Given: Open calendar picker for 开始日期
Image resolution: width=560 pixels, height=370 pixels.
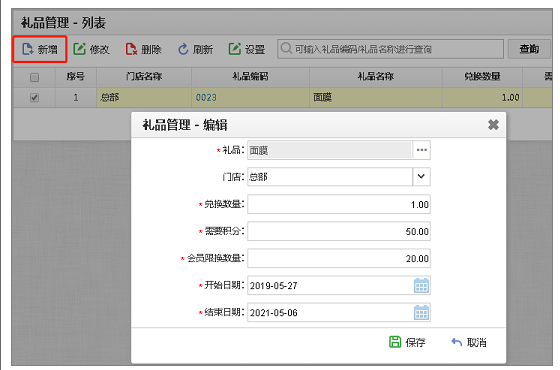Looking at the screenshot, I should [x=421, y=286].
